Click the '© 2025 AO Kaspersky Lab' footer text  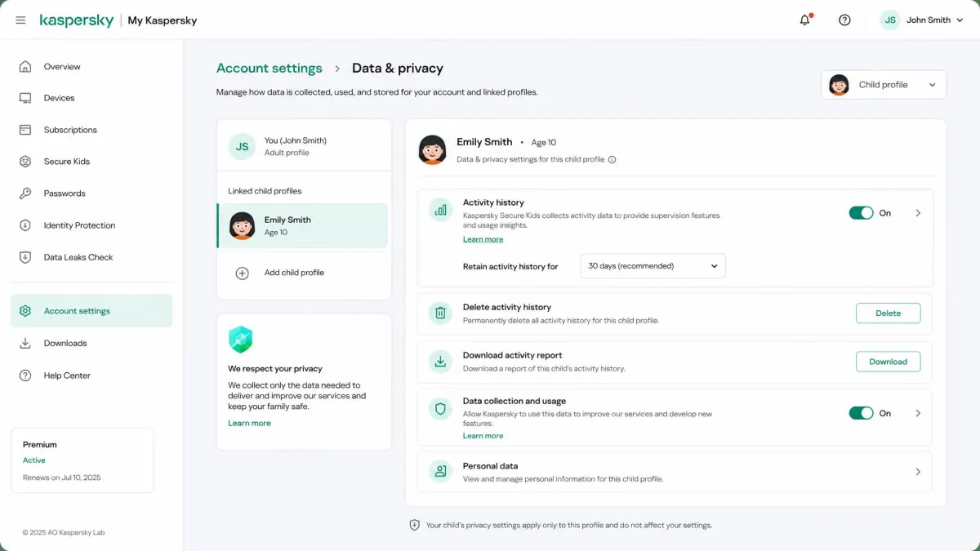(x=64, y=532)
